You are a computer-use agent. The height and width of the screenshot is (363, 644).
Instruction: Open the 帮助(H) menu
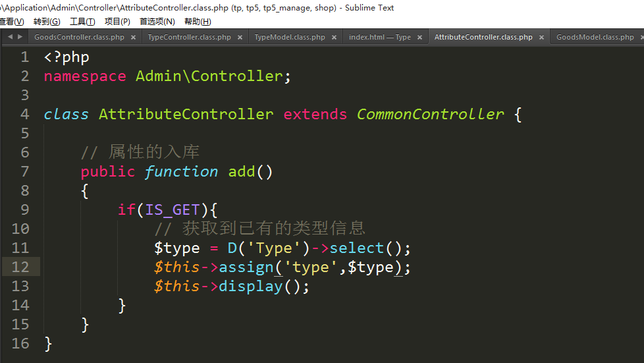[x=198, y=22]
